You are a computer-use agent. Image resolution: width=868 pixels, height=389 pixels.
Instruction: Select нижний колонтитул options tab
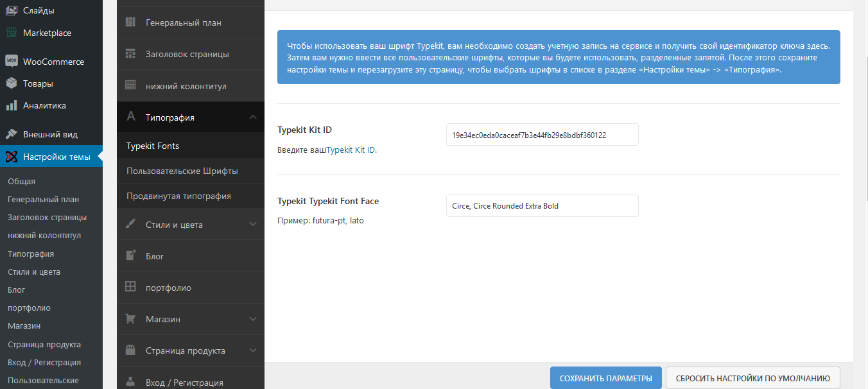pos(191,85)
